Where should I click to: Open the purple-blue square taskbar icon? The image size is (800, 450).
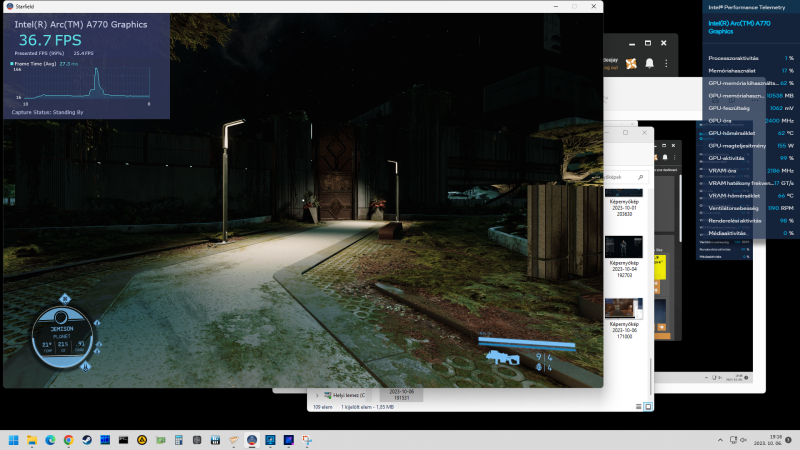coord(289,440)
